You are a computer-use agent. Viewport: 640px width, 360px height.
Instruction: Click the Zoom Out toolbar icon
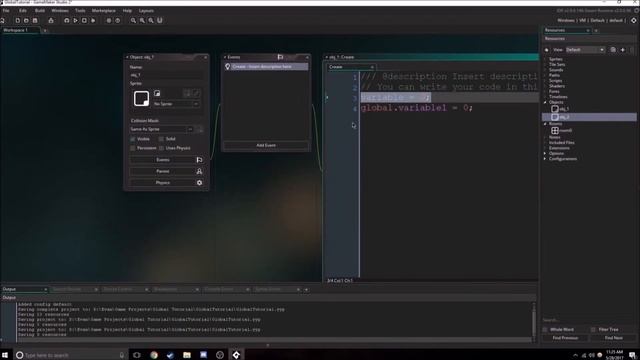[133, 20]
